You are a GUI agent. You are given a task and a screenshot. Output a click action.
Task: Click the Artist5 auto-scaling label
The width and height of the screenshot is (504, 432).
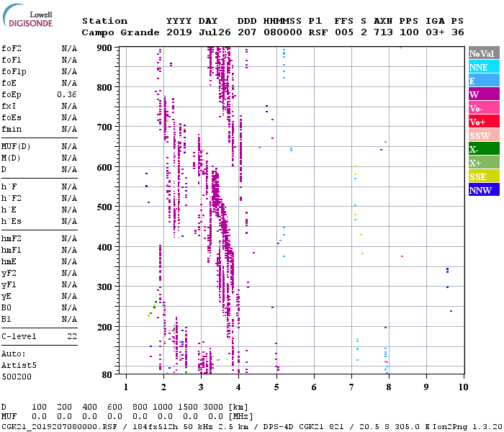pyautogui.click(x=19, y=366)
